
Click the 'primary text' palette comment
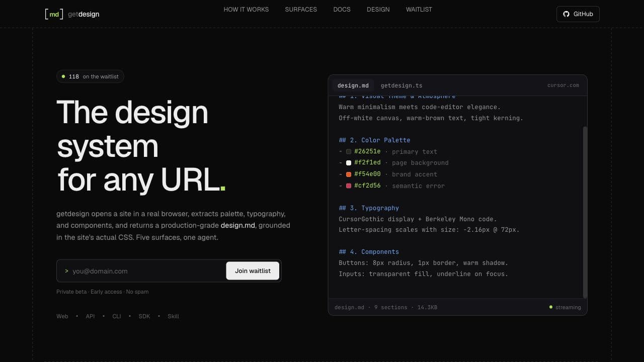415,152
